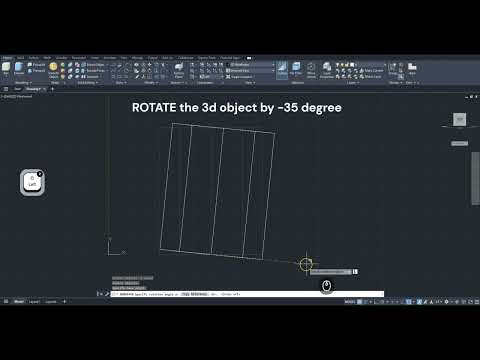Click the viewport controls label Left Wireframe
480x360 pixels.
point(17,96)
